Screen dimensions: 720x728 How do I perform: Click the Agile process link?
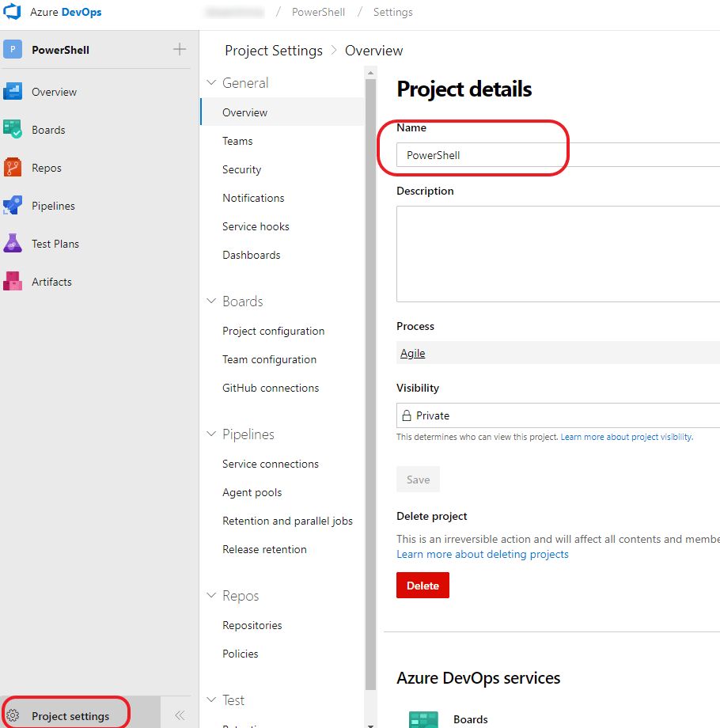(412, 353)
